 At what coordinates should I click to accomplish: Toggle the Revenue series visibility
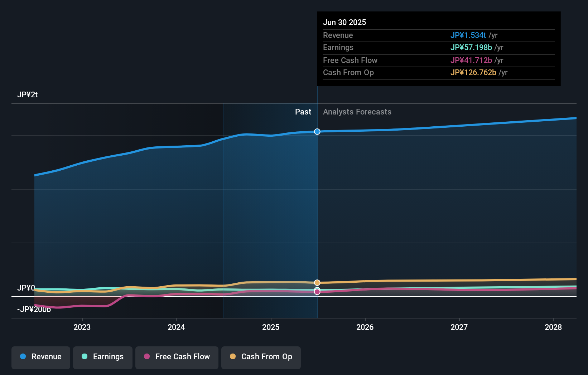click(x=40, y=357)
